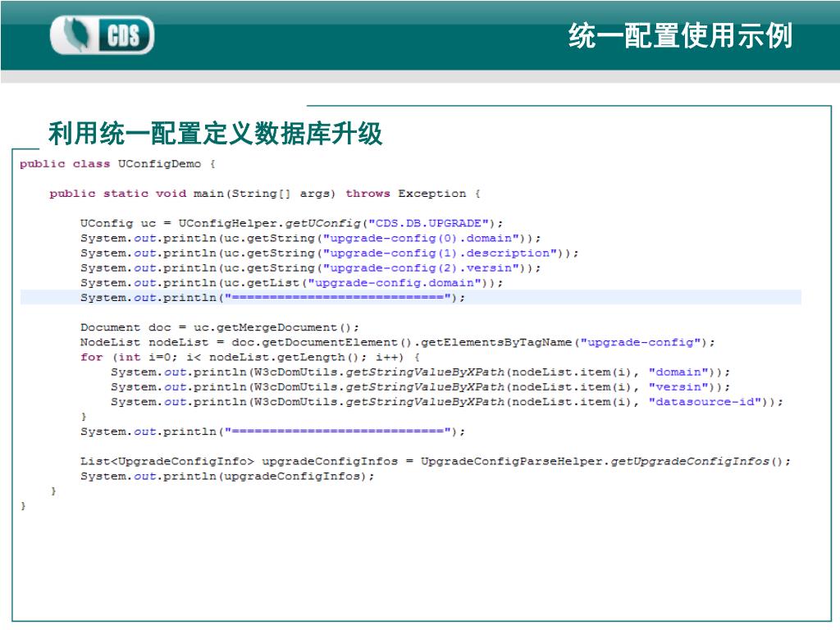Click the highlighted println separator line
840x630 pixels.
(x=410, y=297)
